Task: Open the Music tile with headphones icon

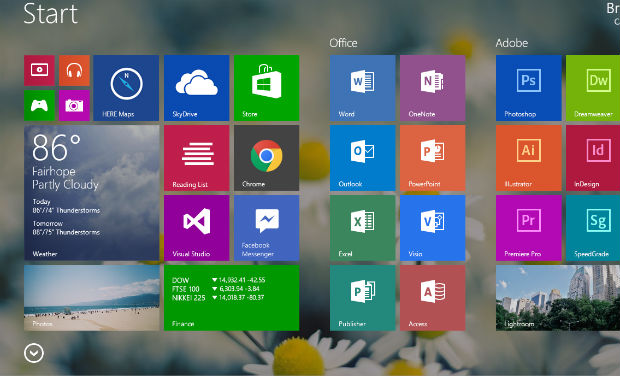Action: [x=74, y=71]
